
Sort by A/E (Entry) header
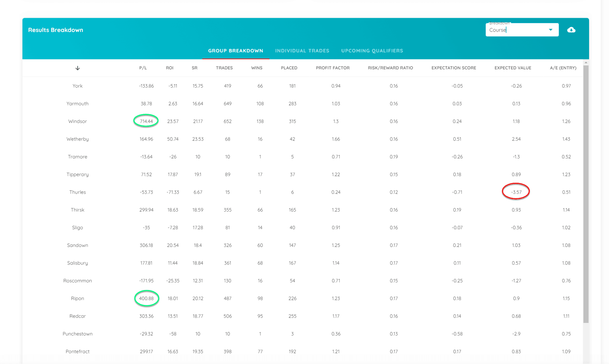coord(563,68)
